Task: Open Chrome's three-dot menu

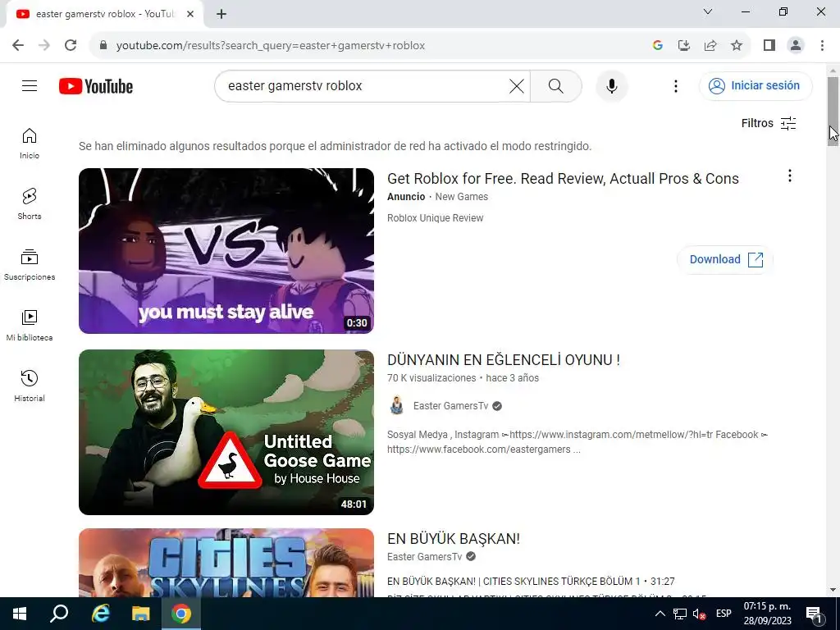Action: [822, 46]
